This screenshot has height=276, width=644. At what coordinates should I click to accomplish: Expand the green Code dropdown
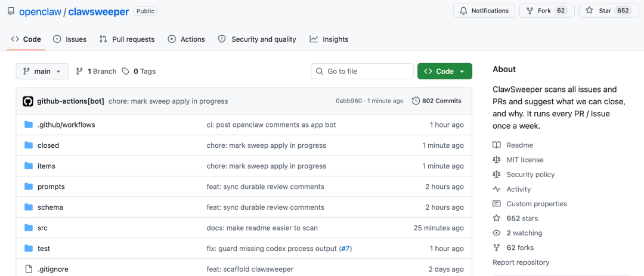click(x=444, y=72)
